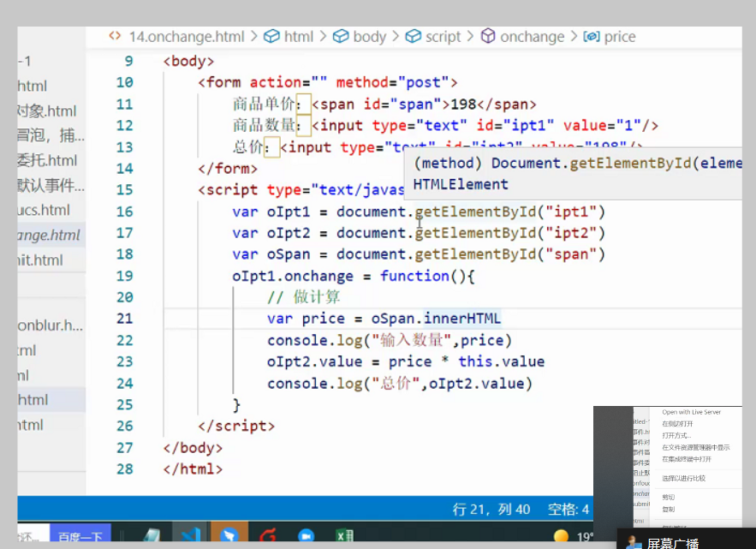756x549 pixels.
Task: Choose 在集成终端中打开 menu entry
Action: point(686,459)
